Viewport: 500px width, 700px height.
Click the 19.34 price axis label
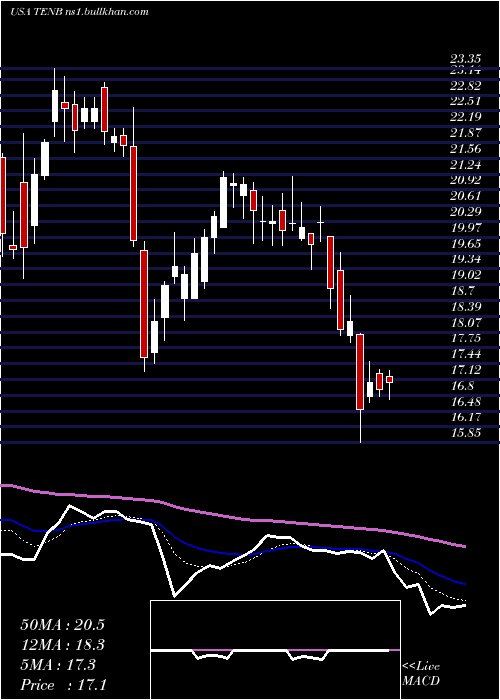[x=465, y=259]
